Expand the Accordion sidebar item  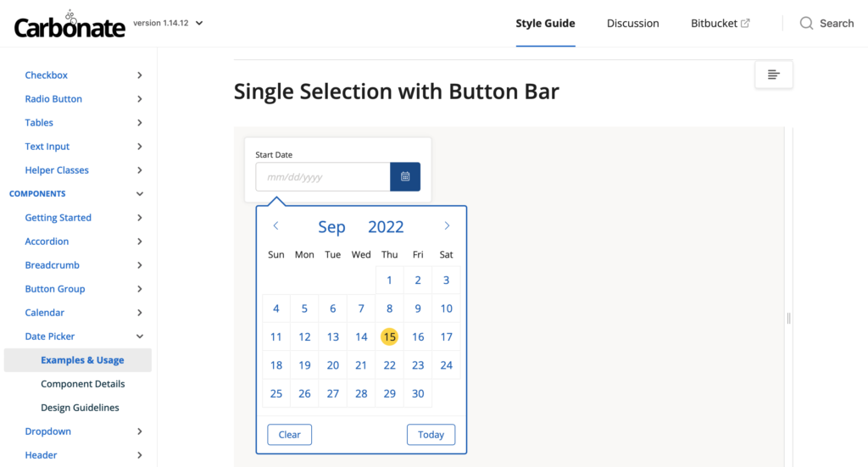pos(140,242)
